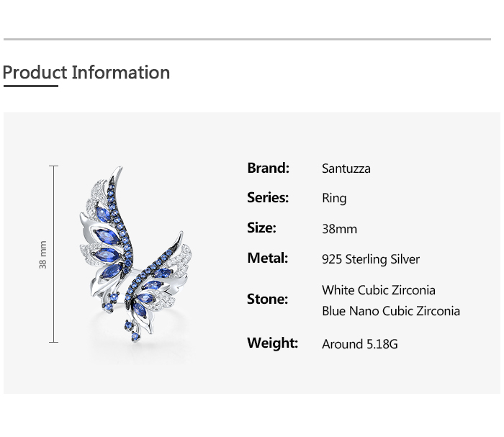
Task: Click the 38mm size value
Action: click(339, 229)
